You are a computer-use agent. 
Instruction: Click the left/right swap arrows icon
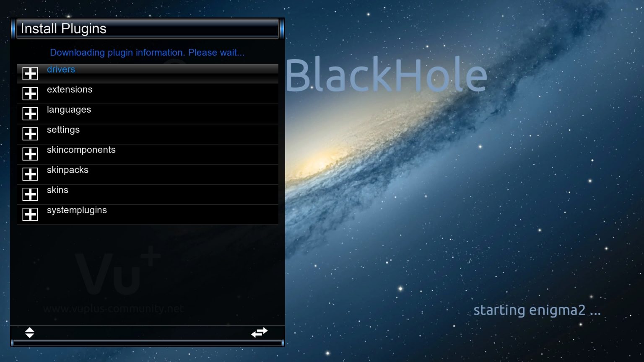(259, 332)
